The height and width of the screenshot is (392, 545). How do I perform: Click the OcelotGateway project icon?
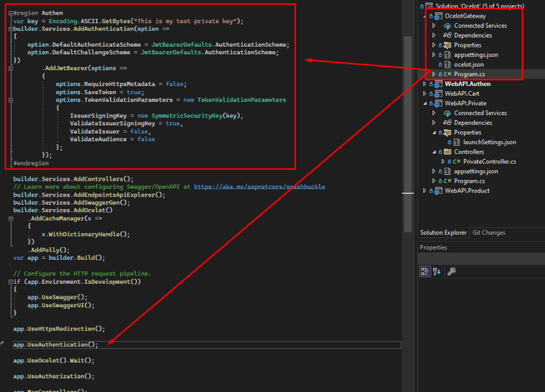point(438,16)
